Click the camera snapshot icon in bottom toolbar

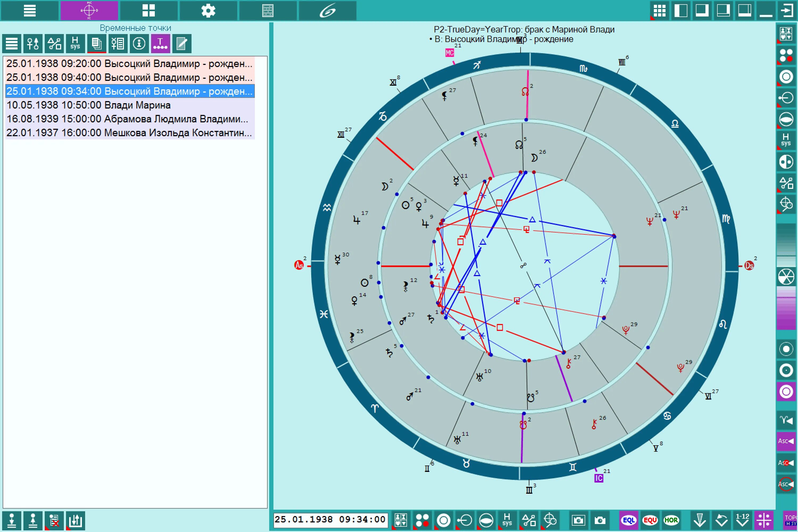click(x=600, y=520)
